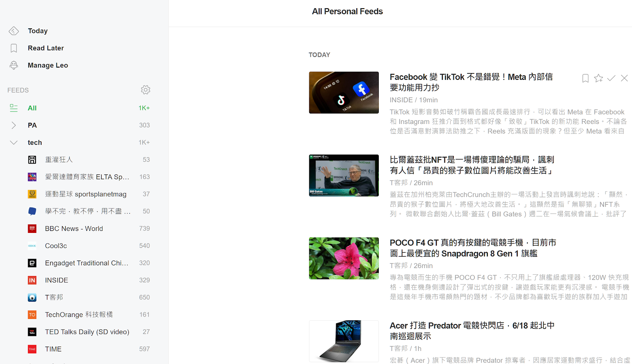The width and height of the screenshot is (632, 364).
Task: Click the BBC News unread count 739
Action: (x=144, y=229)
